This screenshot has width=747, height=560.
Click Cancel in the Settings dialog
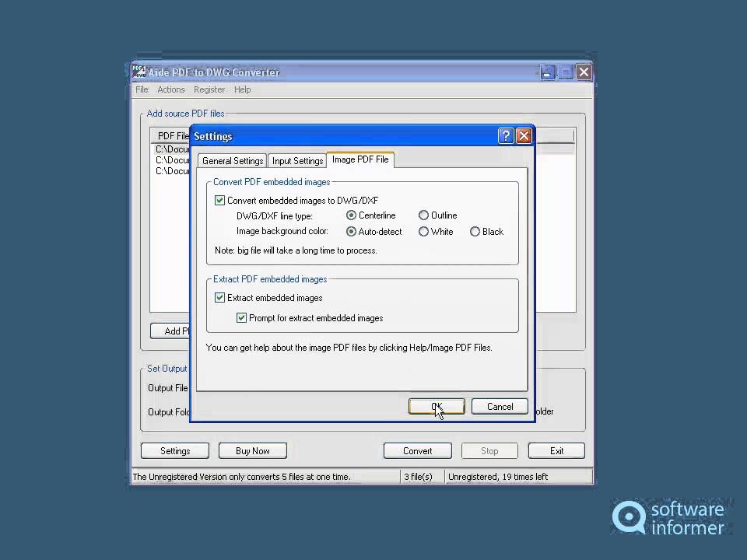point(500,407)
